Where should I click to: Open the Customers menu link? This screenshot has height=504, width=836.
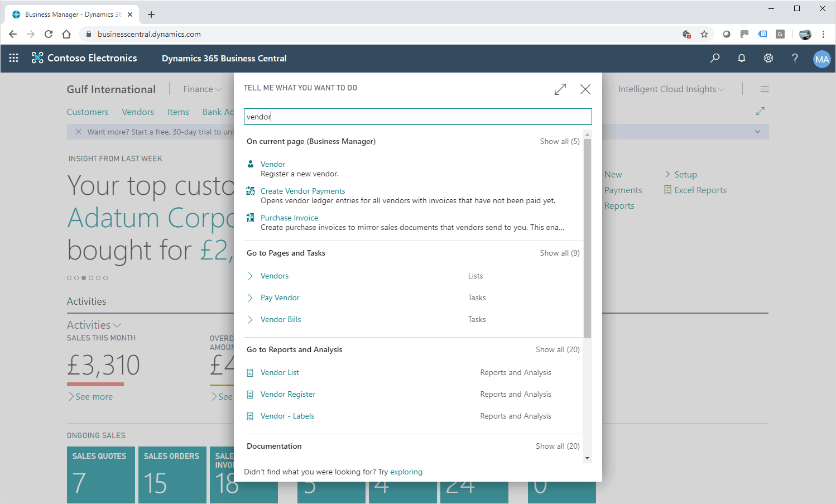point(88,112)
